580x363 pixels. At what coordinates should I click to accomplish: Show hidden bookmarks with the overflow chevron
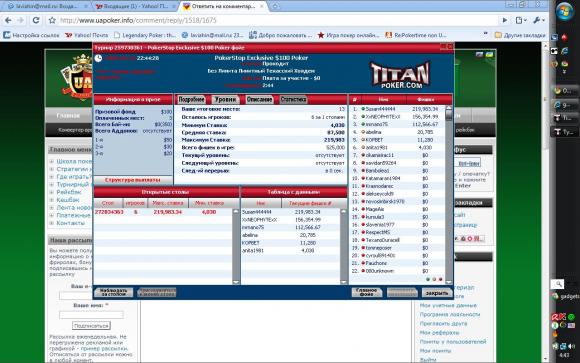point(486,34)
